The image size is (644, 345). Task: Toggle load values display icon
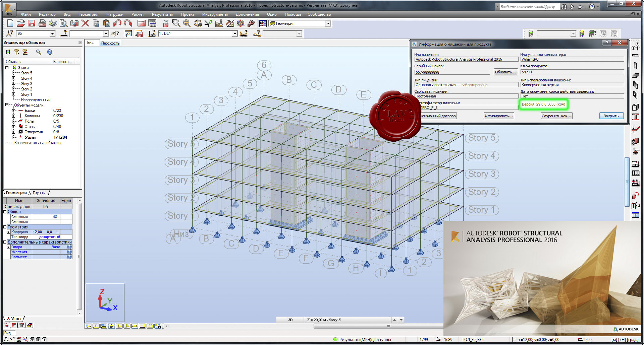[x=150, y=326]
